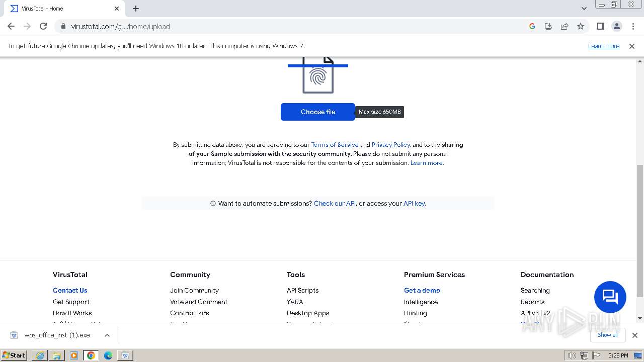Open the Chrome three-dot menu
Image resolution: width=644 pixels, height=362 pixels.
[632, 26]
